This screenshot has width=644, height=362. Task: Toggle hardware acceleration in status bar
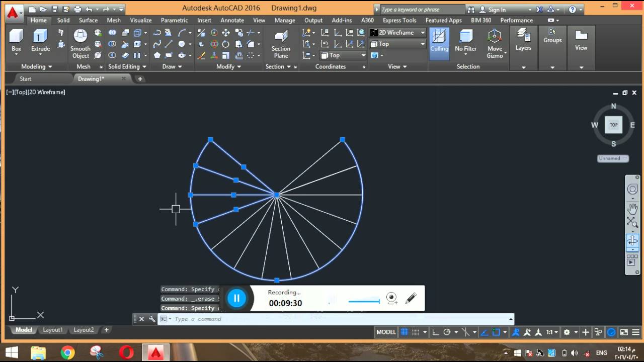tap(611, 332)
